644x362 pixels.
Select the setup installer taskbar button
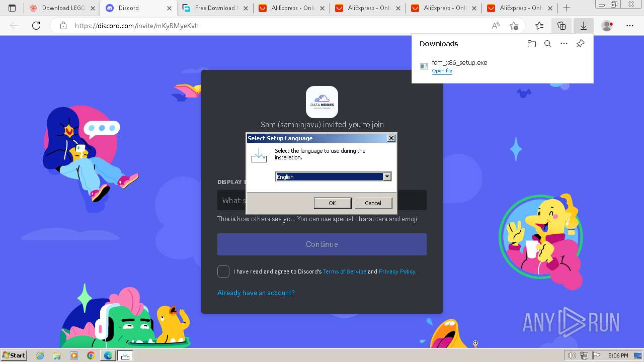(x=125, y=355)
